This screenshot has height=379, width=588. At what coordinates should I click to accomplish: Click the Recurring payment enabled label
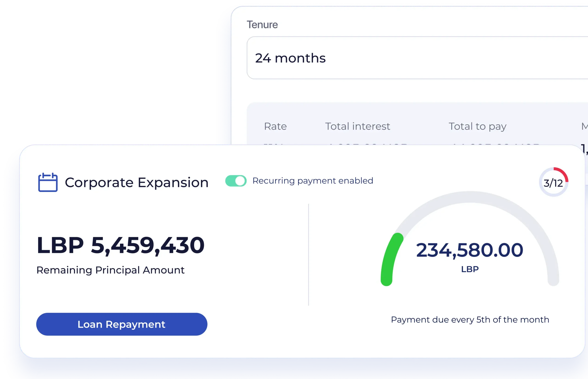point(313,181)
